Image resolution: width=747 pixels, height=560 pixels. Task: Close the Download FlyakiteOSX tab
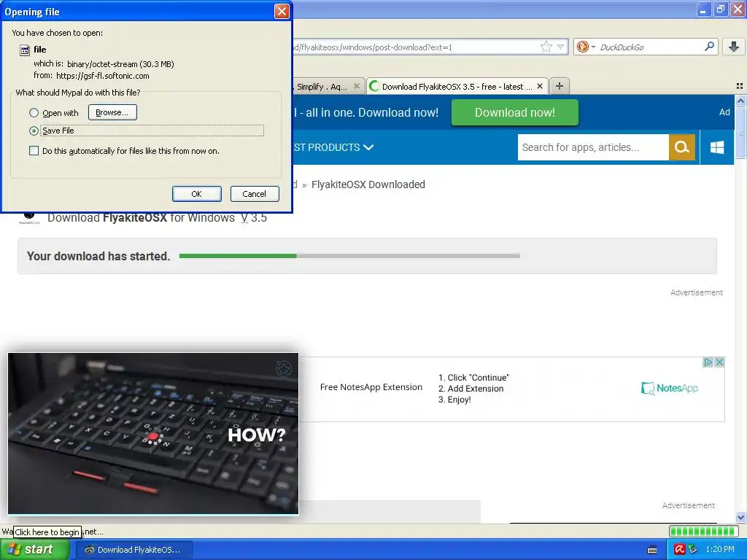click(540, 86)
